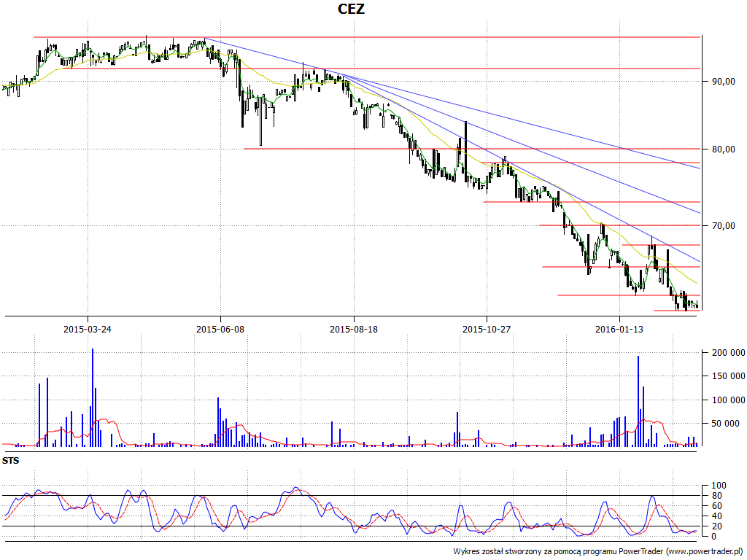Viewport: 747px width, 560px height.
Task: Click the 90,00 price axis label
Action: [723, 82]
